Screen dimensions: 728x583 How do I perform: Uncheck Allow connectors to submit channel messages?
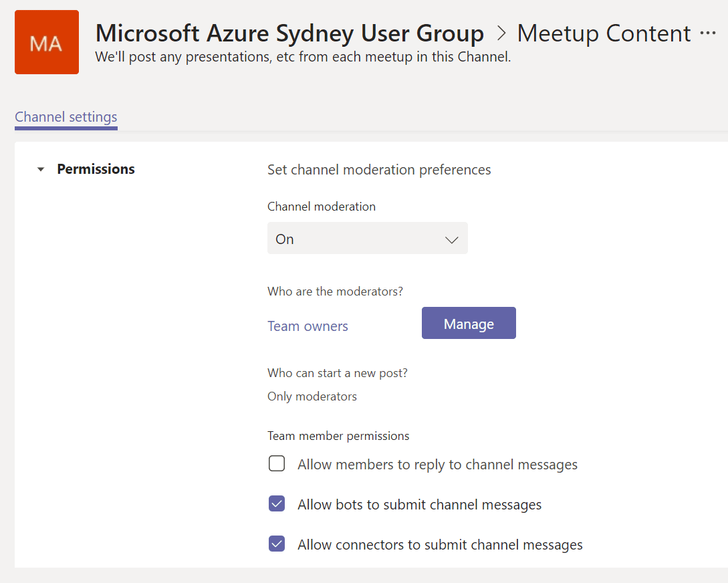pyautogui.click(x=277, y=544)
